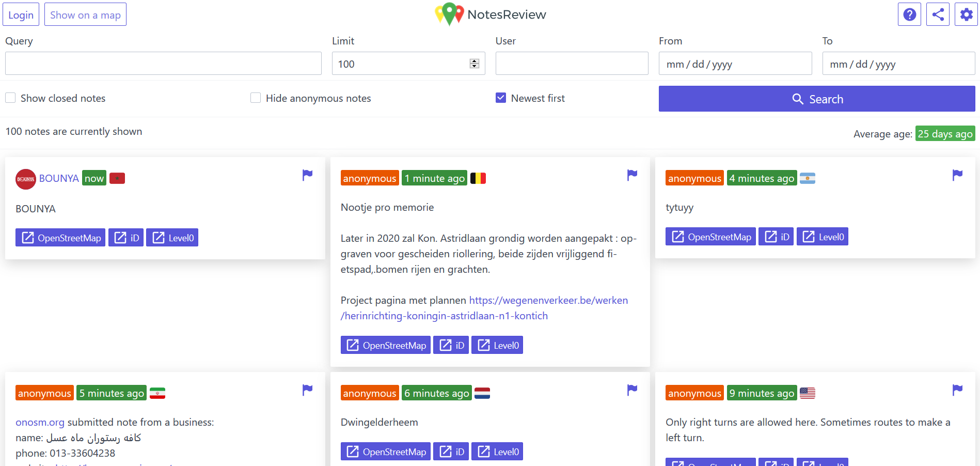Click the 1 minute ago badge
The width and height of the screenshot is (980, 466).
pyautogui.click(x=435, y=178)
